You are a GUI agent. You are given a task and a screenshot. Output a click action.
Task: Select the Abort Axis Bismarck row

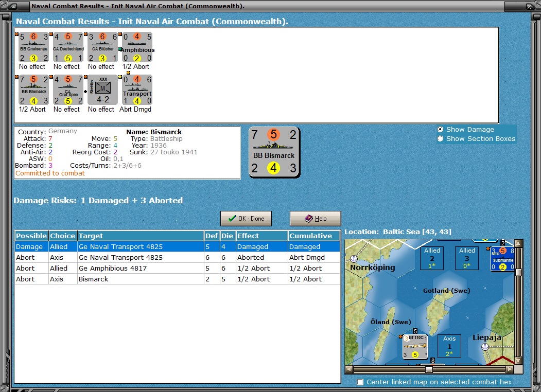[178, 279]
